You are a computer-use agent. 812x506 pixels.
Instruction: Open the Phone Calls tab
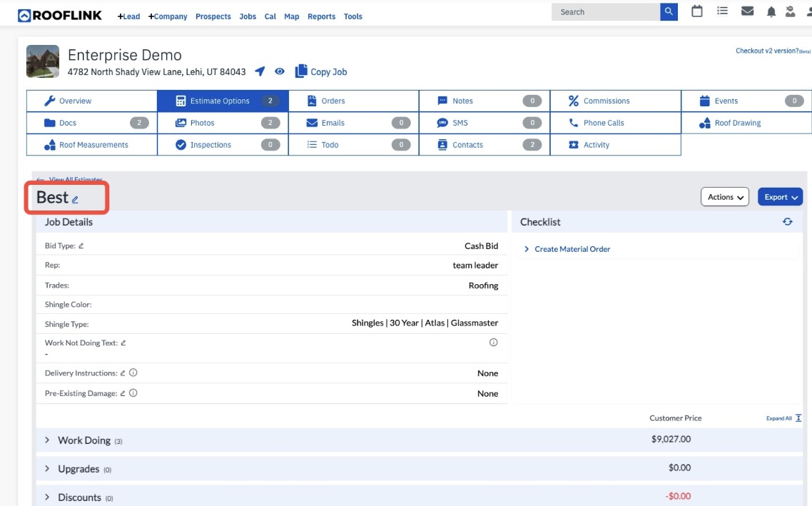(x=616, y=123)
